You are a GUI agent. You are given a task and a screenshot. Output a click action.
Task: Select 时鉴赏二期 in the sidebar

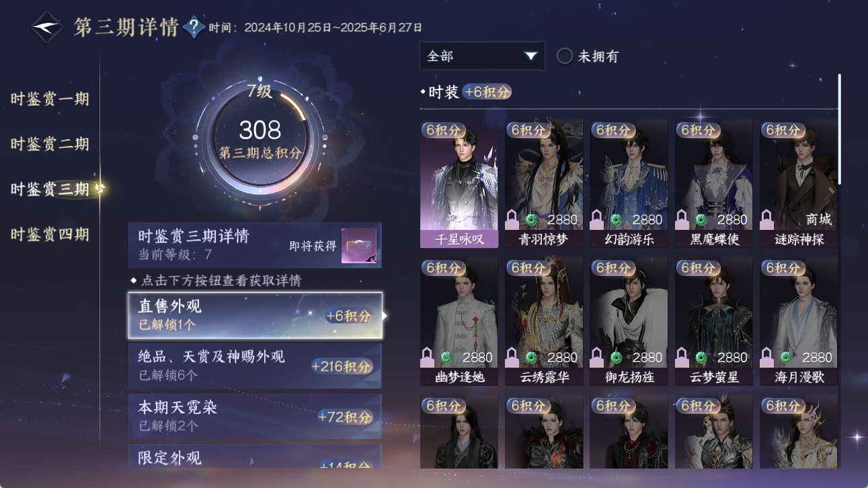point(50,144)
